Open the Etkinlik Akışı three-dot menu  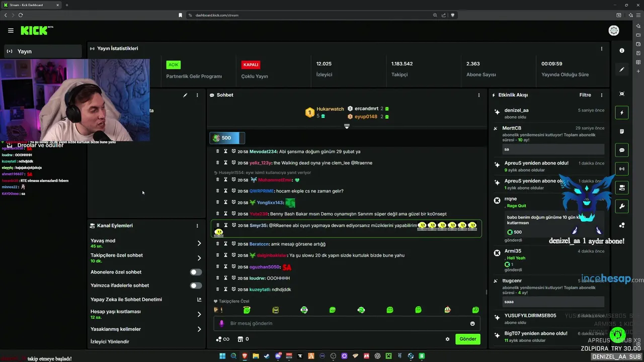tap(601, 95)
